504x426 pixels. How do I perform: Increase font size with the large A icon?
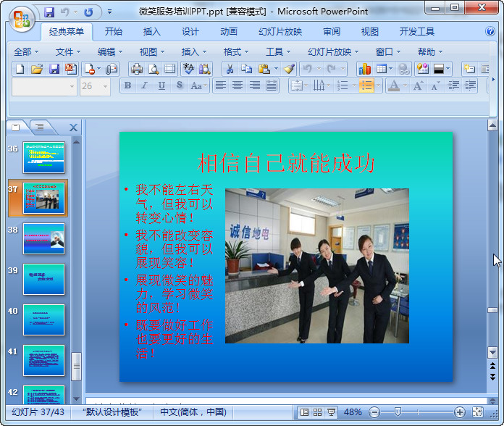coord(418,85)
